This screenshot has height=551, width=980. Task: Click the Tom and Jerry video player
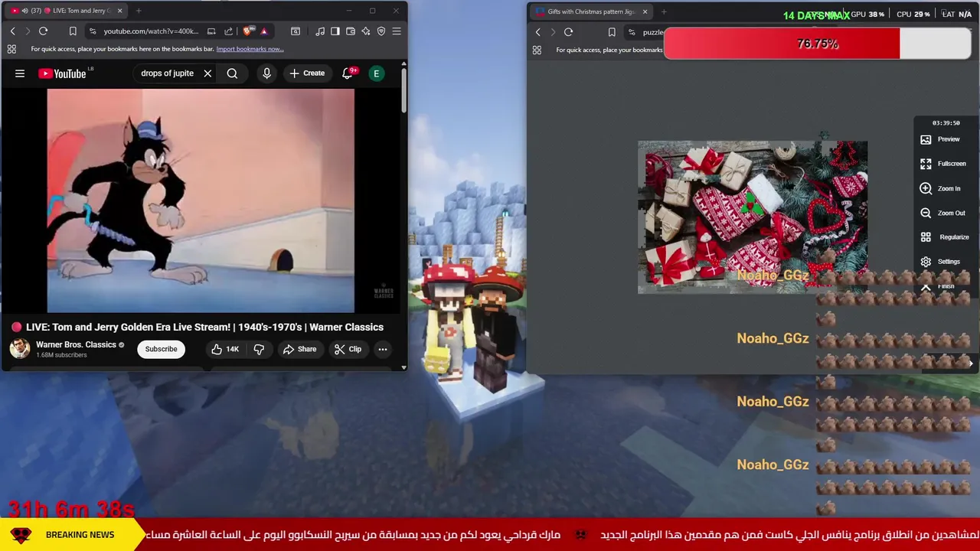coord(201,201)
